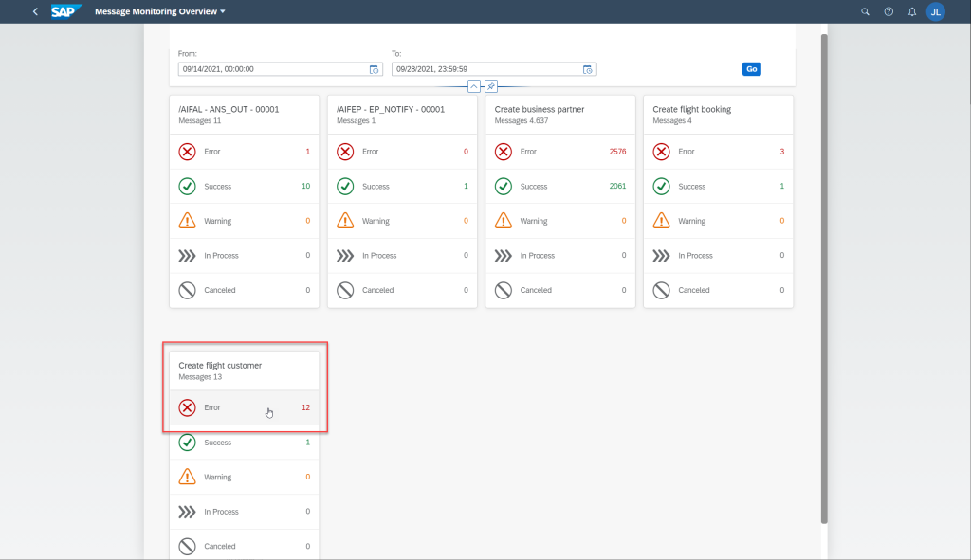971x560 pixels.
Task: Select Canceled icon in Create flight customer card
Action: pyautogui.click(x=187, y=547)
